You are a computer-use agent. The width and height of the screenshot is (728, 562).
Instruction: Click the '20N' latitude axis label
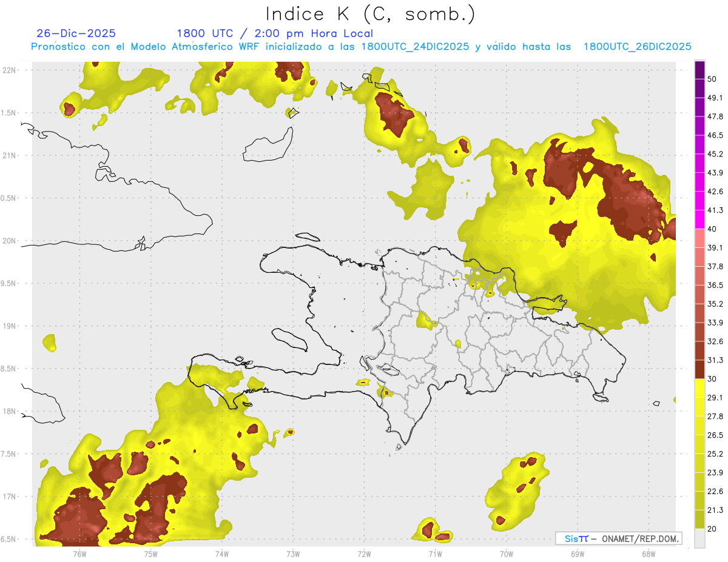8,241
